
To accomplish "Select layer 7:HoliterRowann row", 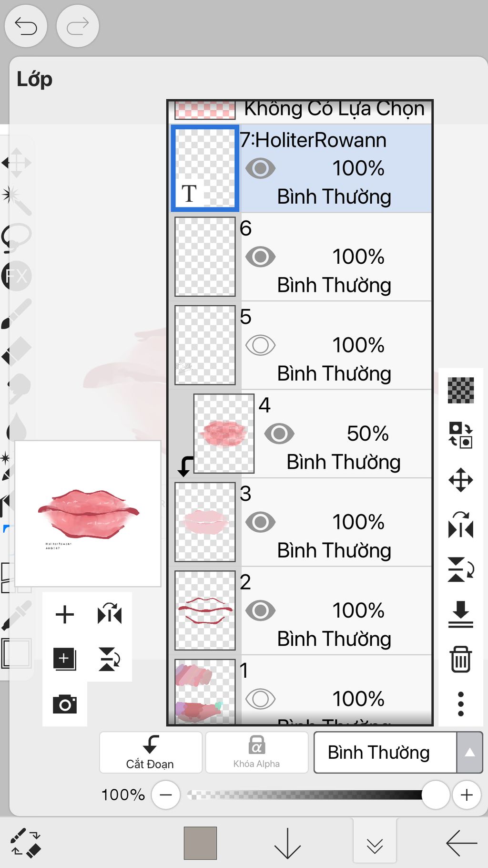I will 301,168.
